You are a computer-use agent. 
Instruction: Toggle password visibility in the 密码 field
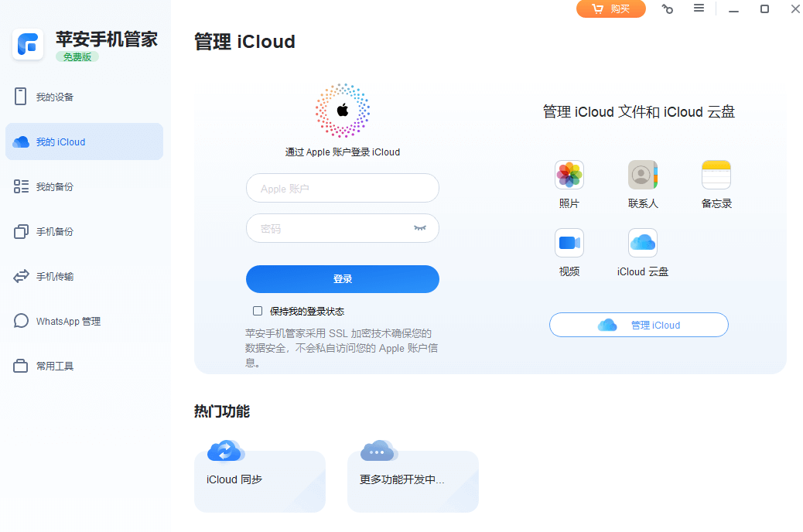tap(421, 228)
